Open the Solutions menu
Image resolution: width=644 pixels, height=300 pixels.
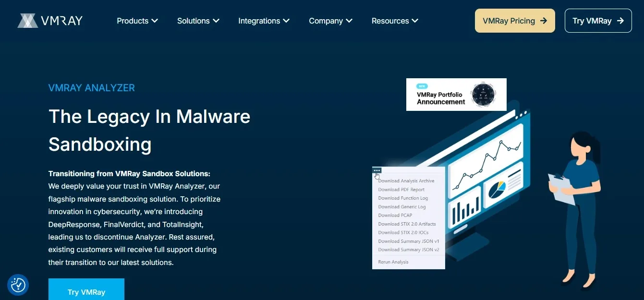[198, 21]
